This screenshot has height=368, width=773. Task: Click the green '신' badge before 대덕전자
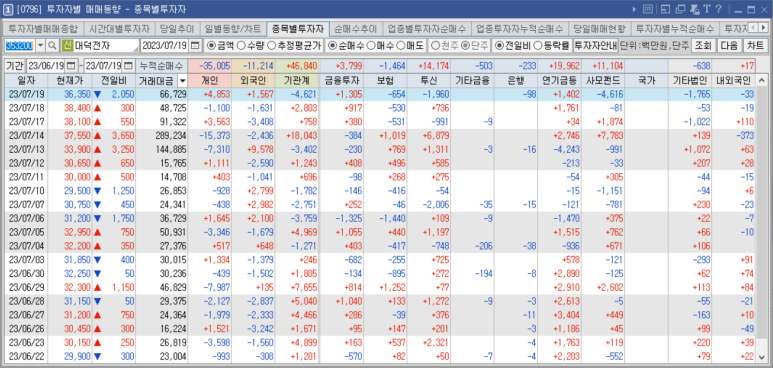[x=67, y=46]
